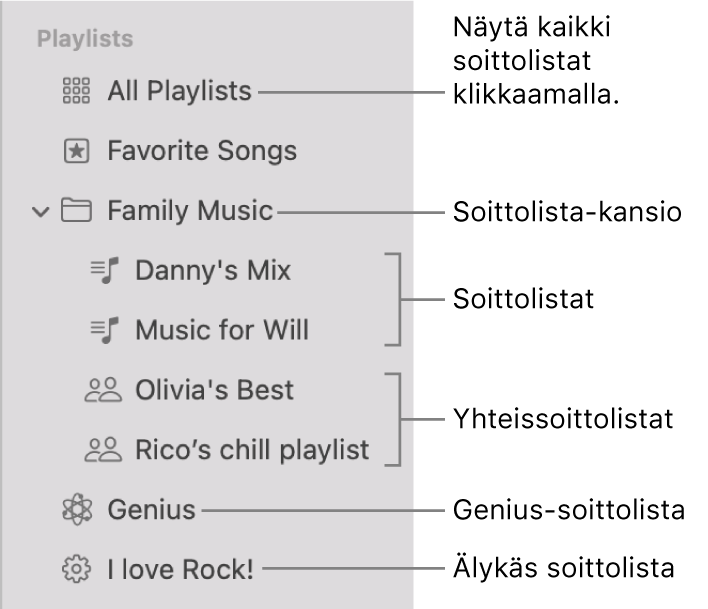Click the Music for Will playlist icon
The height and width of the screenshot is (609, 708).
tap(104, 330)
